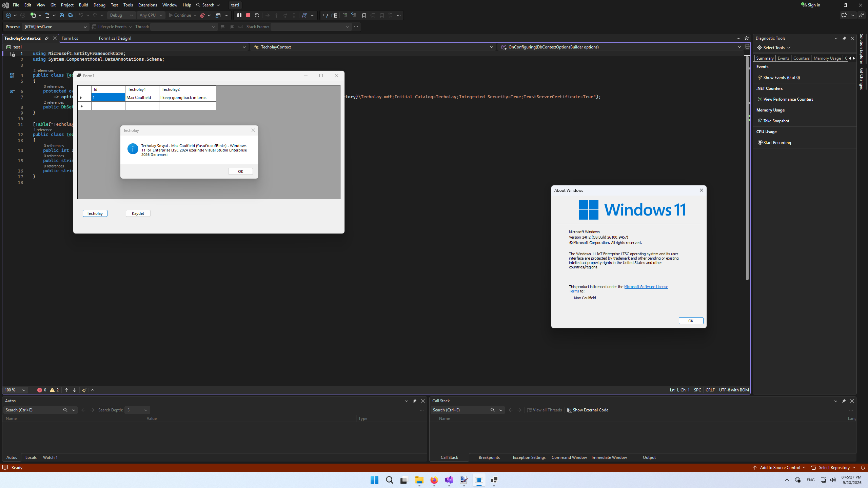868x488 pixels.
Task: Open Microsoft Software License Terms link
Action: click(x=646, y=287)
